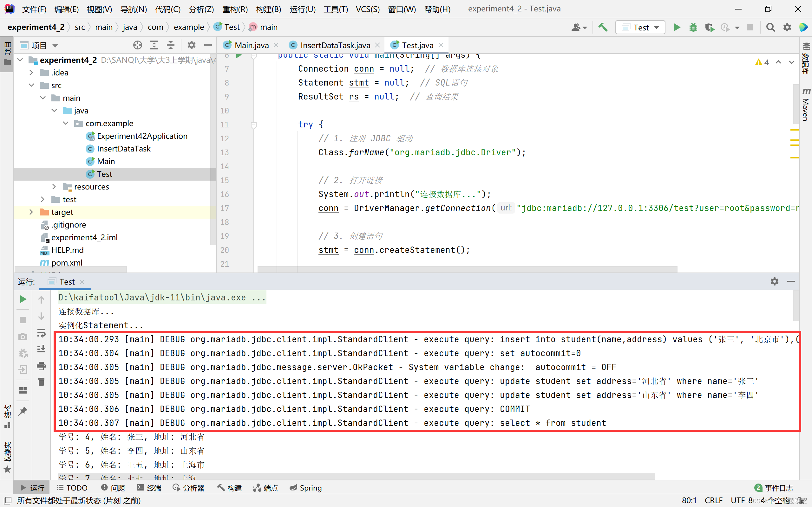
Task: Toggle scroll-to-end in the console
Action: [41, 349]
